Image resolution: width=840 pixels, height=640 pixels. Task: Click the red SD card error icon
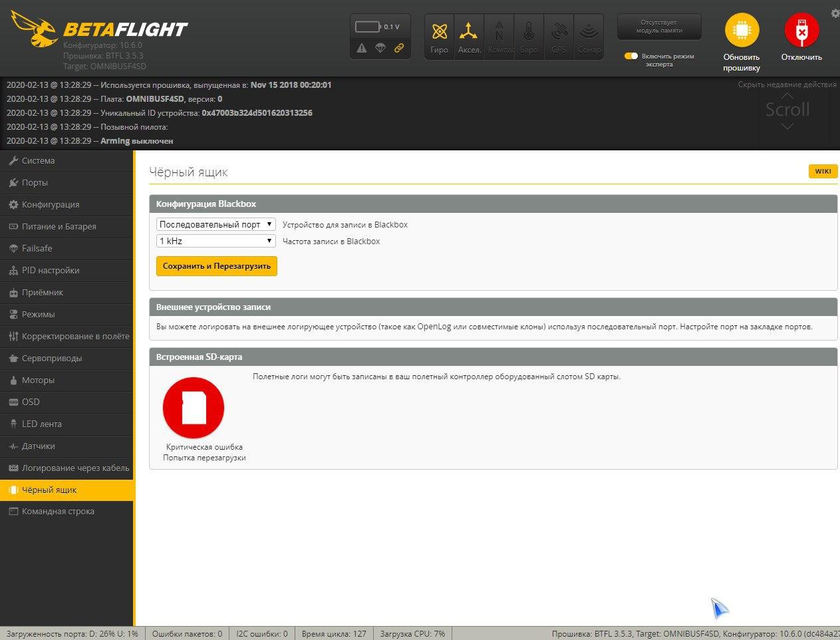point(193,407)
